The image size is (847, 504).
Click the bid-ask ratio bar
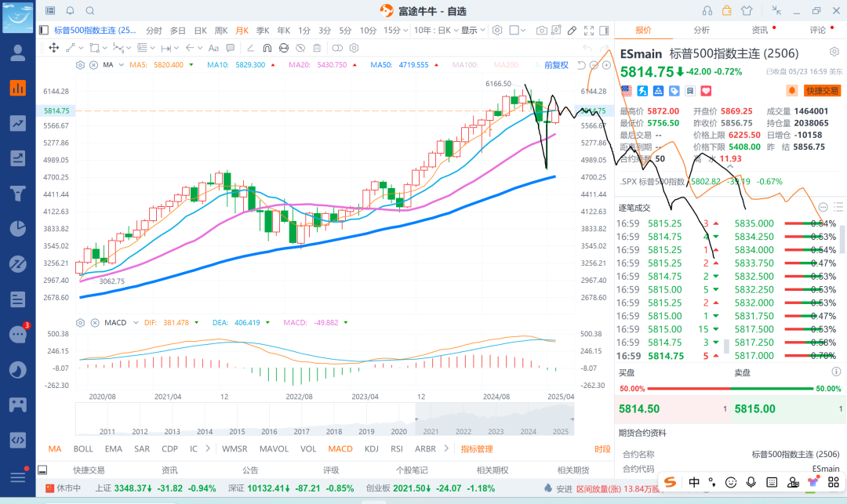pyautogui.click(x=730, y=389)
